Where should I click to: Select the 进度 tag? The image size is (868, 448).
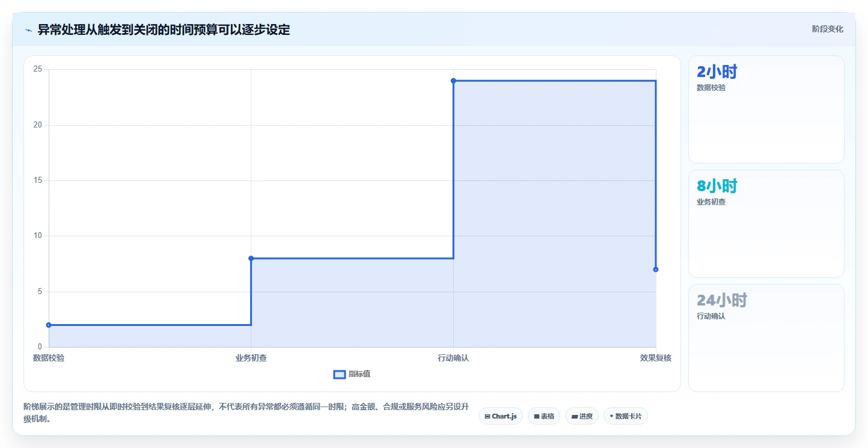point(582,416)
